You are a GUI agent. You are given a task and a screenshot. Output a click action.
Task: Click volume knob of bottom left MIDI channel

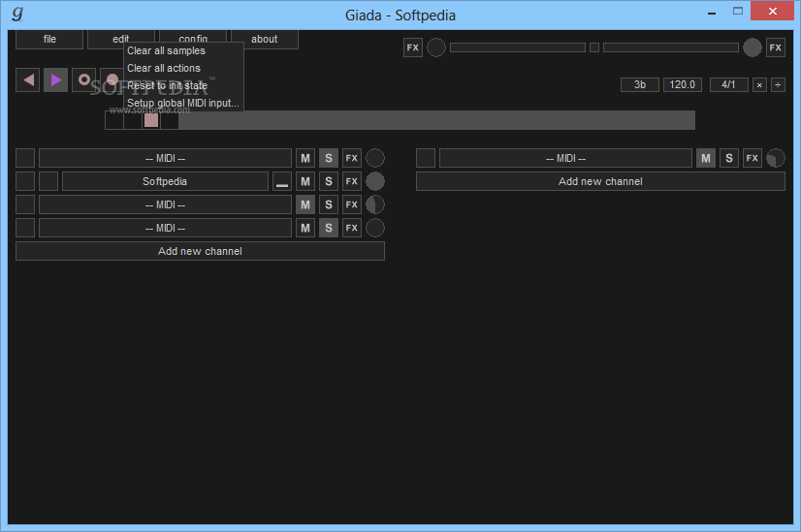click(375, 228)
